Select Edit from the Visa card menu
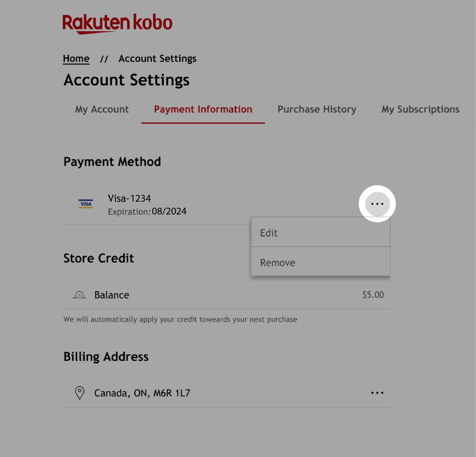Screen dimensions: 476x457 [x=321, y=232]
